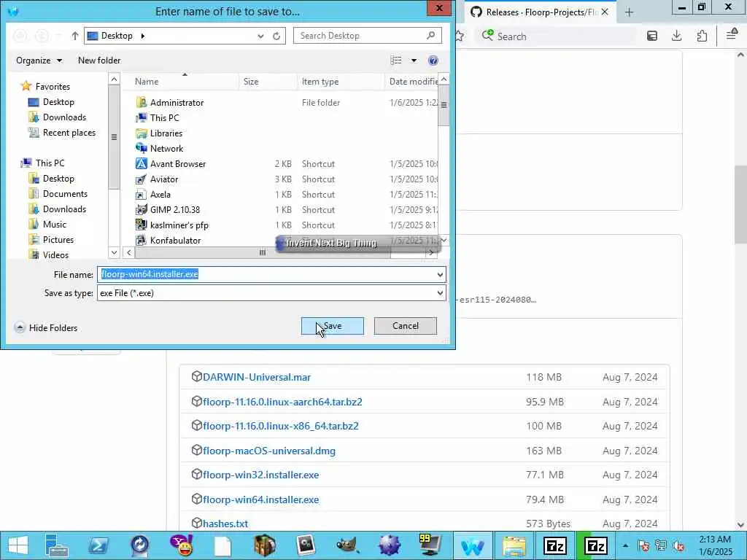Open the hashes.txt link
The width and height of the screenshot is (747, 560).
[225, 524]
